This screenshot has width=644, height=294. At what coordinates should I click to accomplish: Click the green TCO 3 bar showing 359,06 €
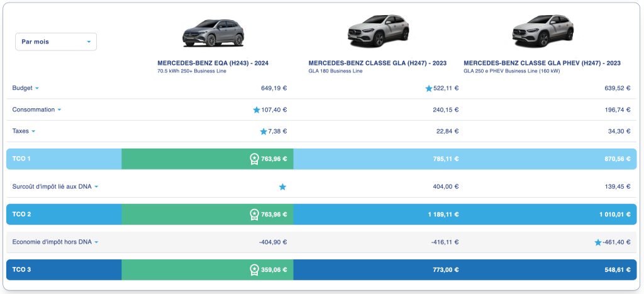[x=207, y=269]
